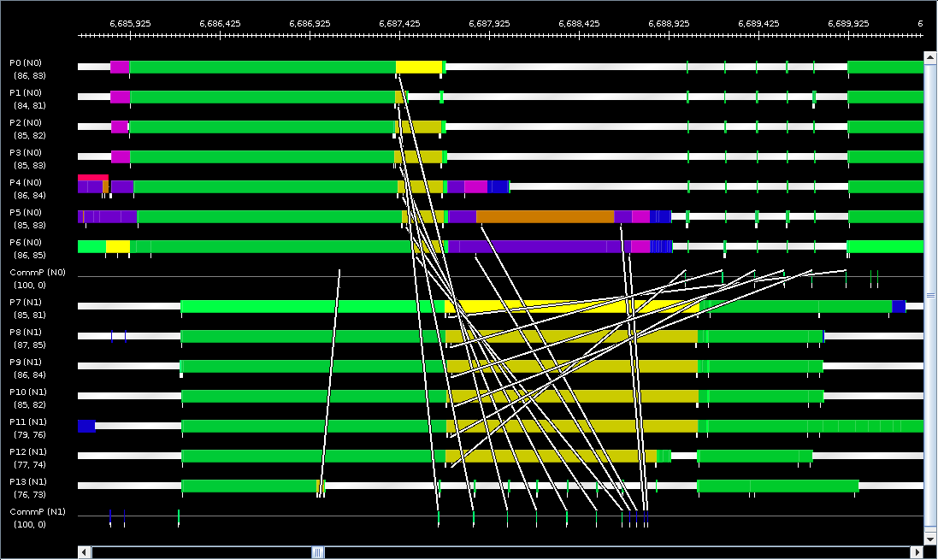The image size is (938, 560).
Task: Click the horizontal scrollbar left arrow
Action: coord(85,551)
